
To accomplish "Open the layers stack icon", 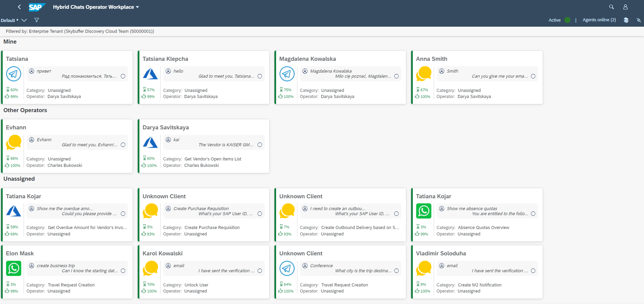I will (x=626, y=20).
